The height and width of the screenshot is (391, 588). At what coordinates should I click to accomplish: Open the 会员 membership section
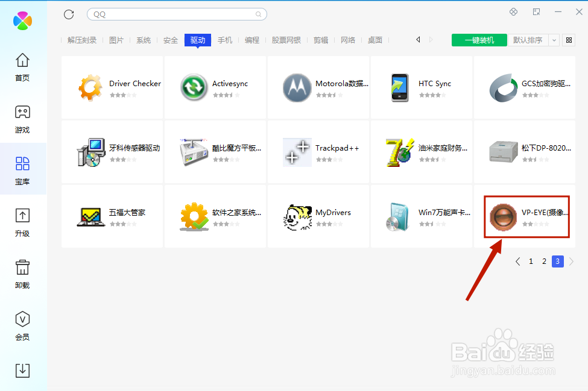tap(22, 326)
